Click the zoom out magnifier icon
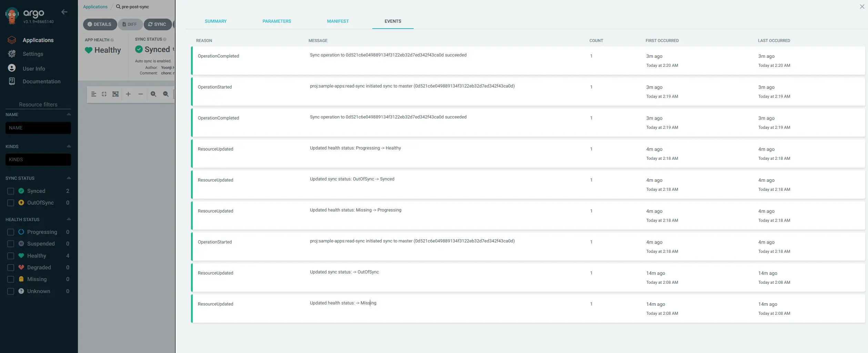The width and height of the screenshot is (868, 353). pyautogui.click(x=166, y=94)
